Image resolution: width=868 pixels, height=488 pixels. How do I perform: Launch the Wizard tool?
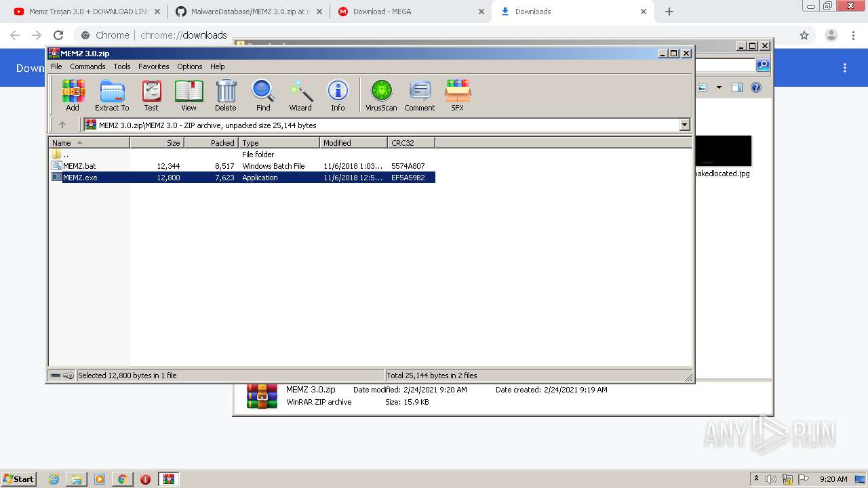(300, 96)
